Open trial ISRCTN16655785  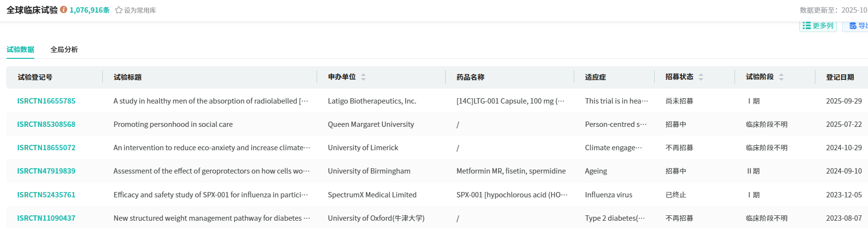tap(46, 101)
